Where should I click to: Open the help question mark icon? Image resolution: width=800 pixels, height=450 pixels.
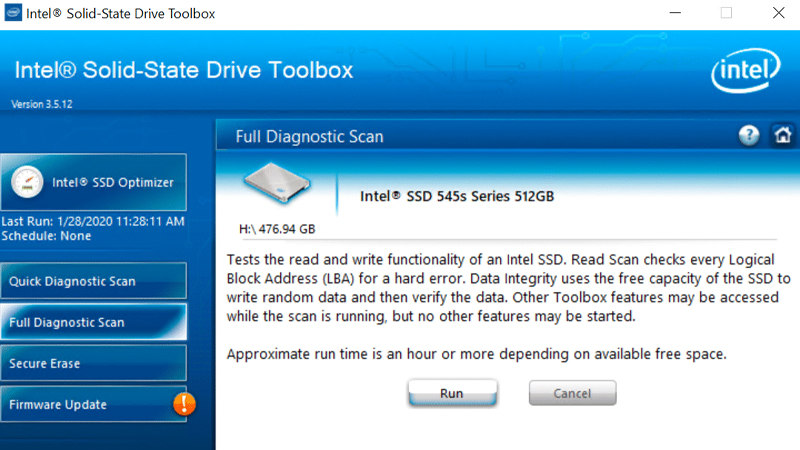click(x=749, y=135)
